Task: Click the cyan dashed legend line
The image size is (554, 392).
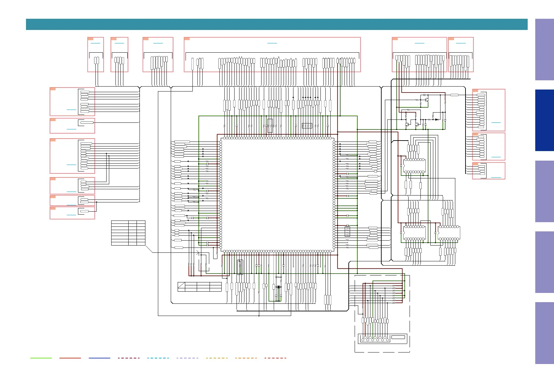Action: pos(158,358)
